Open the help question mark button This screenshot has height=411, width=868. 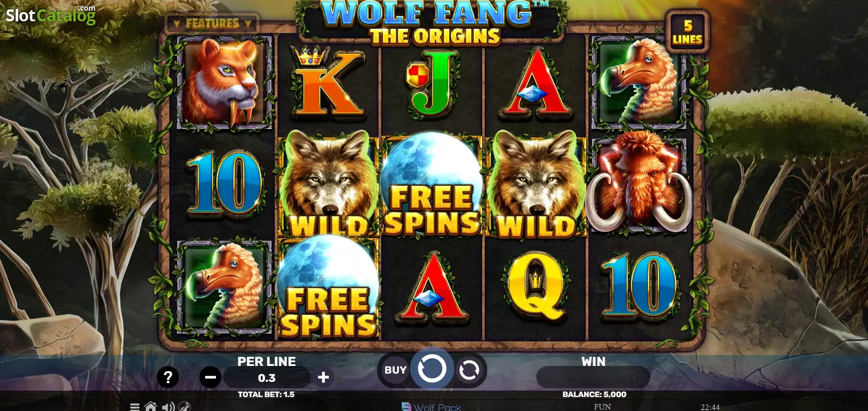point(168,378)
